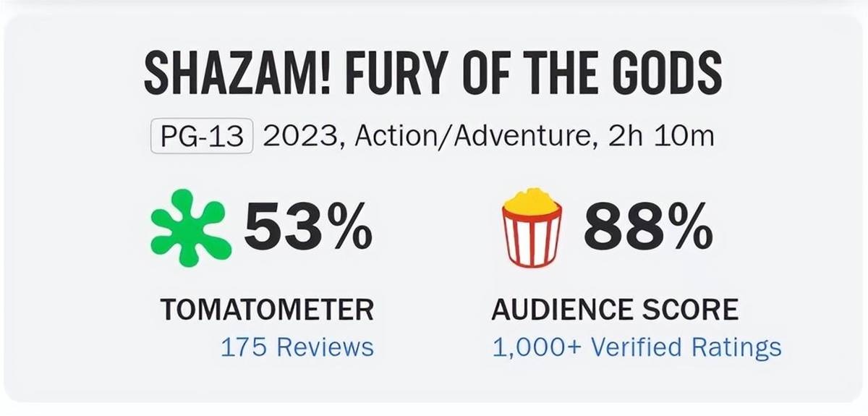Image resolution: width=868 pixels, height=416 pixels.
Task: Click the 53% Tomatometer score
Action: (308, 229)
